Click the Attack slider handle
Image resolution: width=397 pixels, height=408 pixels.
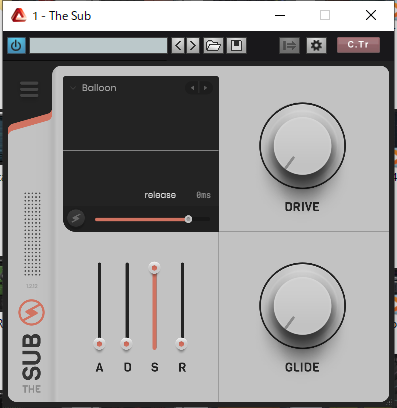tap(99, 344)
